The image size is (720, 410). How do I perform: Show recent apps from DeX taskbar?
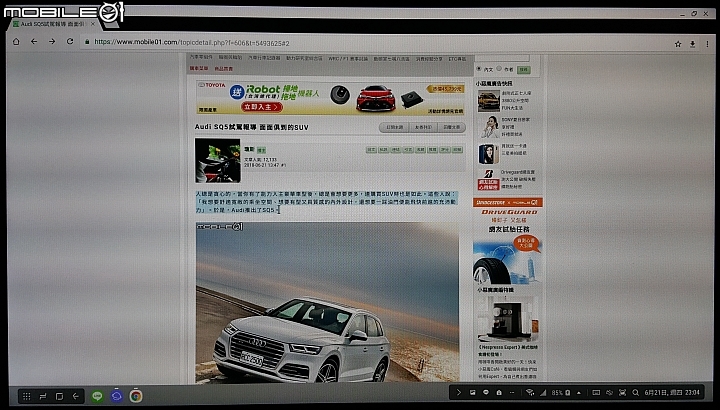point(43,396)
